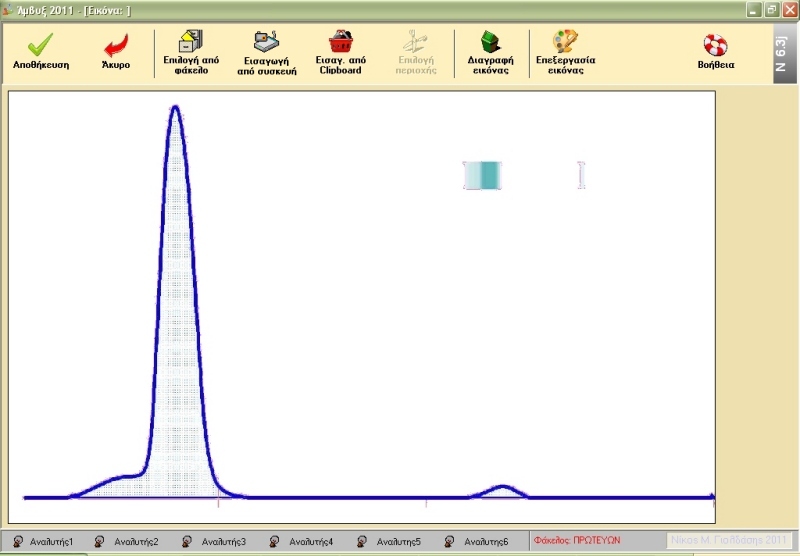The width and height of the screenshot is (800, 556).
Task: Open Επεξεργασία εικόνας palette icon
Action: point(565,41)
